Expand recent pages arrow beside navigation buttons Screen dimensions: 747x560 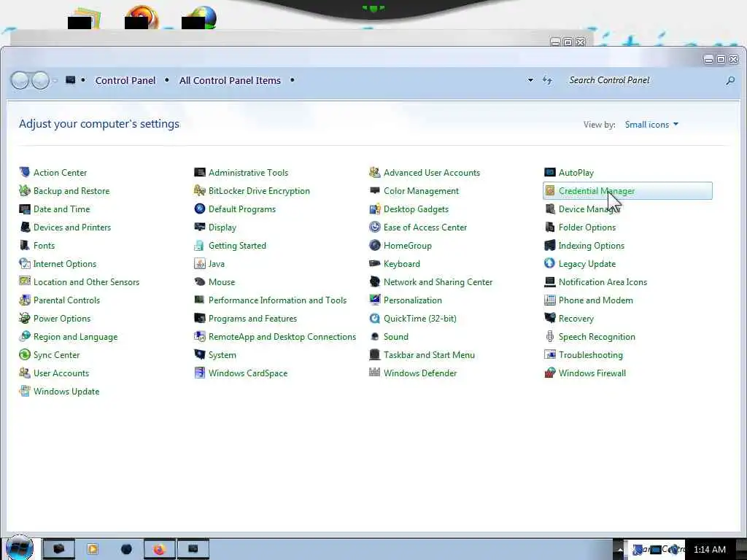[55, 80]
